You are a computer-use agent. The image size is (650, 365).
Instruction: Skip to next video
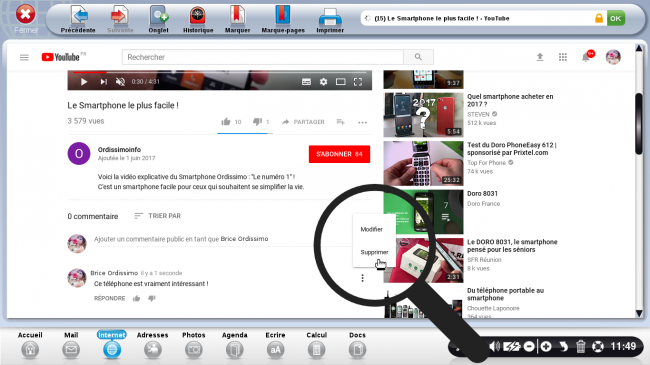104,82
